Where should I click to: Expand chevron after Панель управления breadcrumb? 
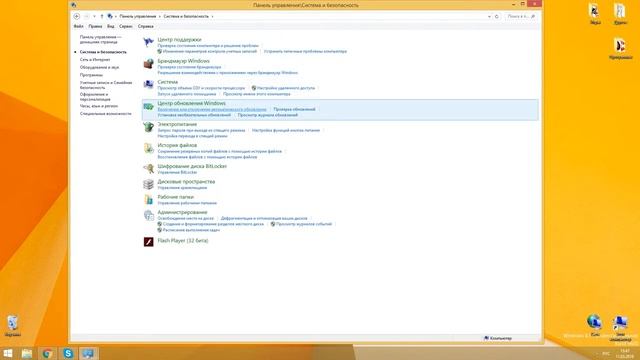[160, 16]
